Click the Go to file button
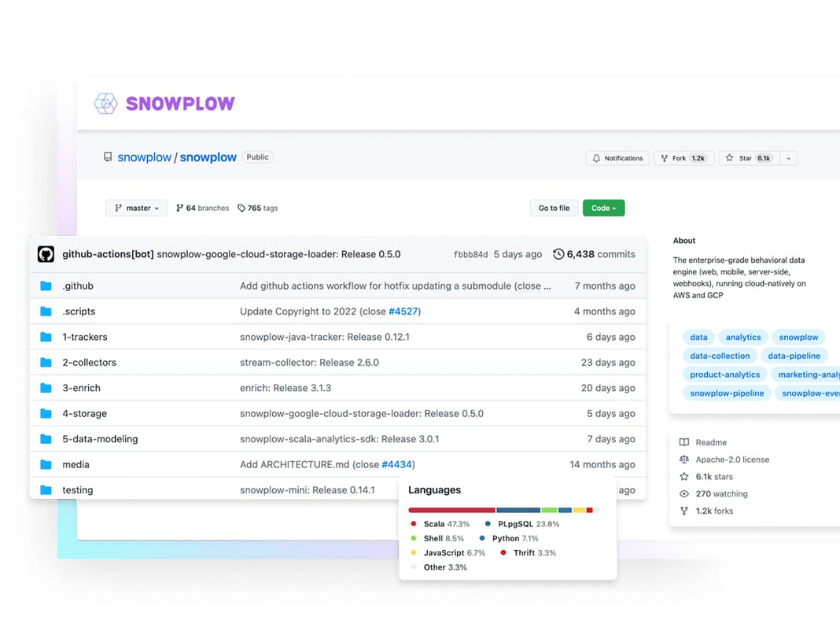 [x=554, y=208]
